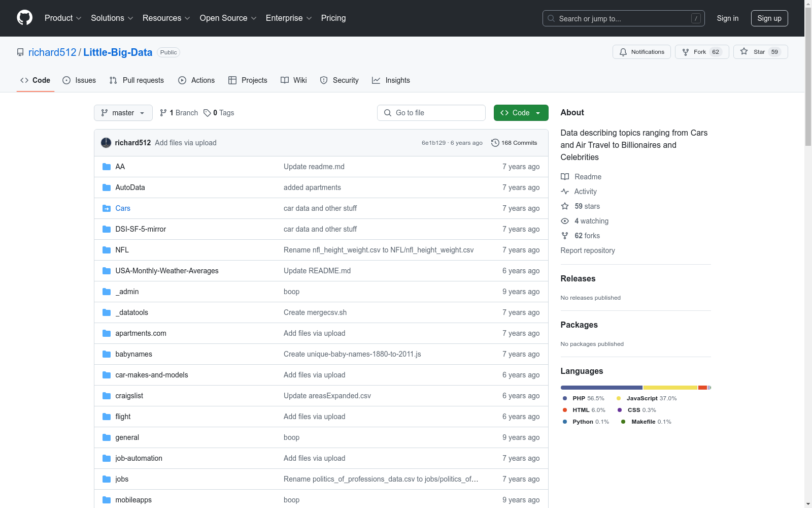
Task: Select the Code tab
Action: tap(36, 80)
